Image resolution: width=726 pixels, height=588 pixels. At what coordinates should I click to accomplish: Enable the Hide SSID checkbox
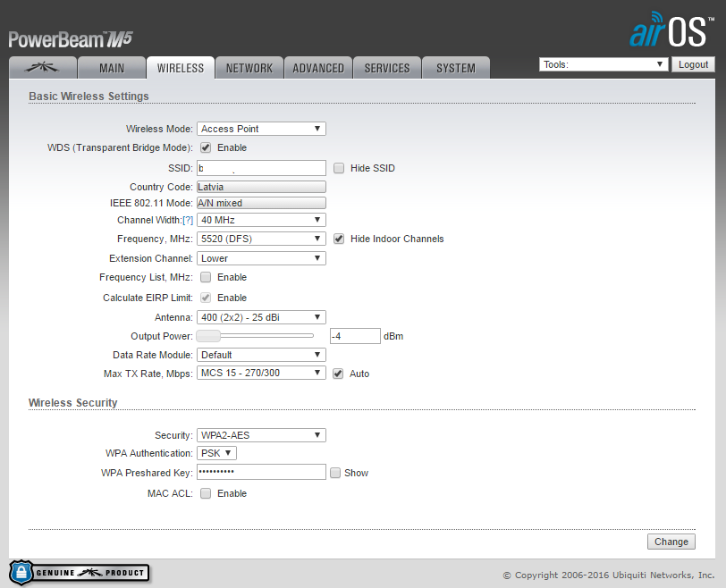point(339,168)
